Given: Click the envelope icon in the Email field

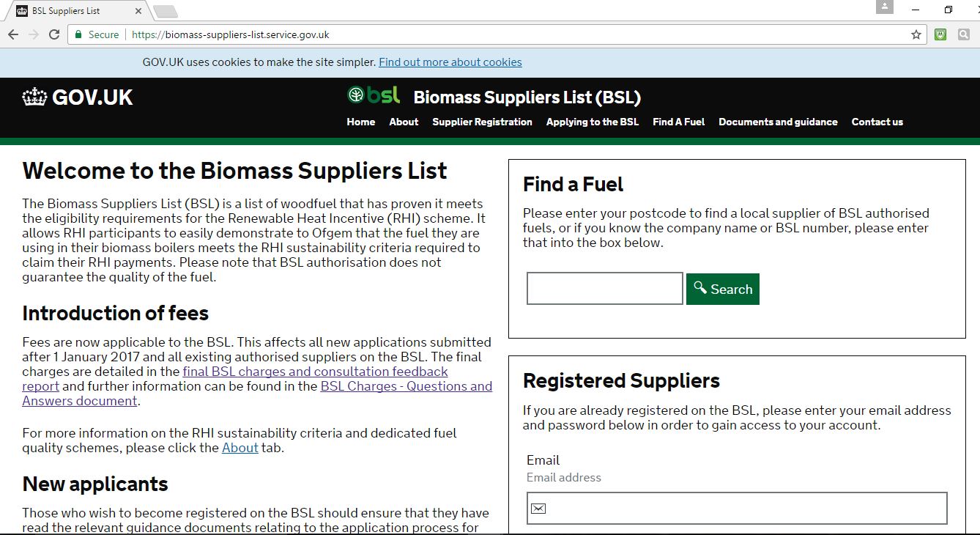Looking at the screenshot, I should click(x=538, y=509).
